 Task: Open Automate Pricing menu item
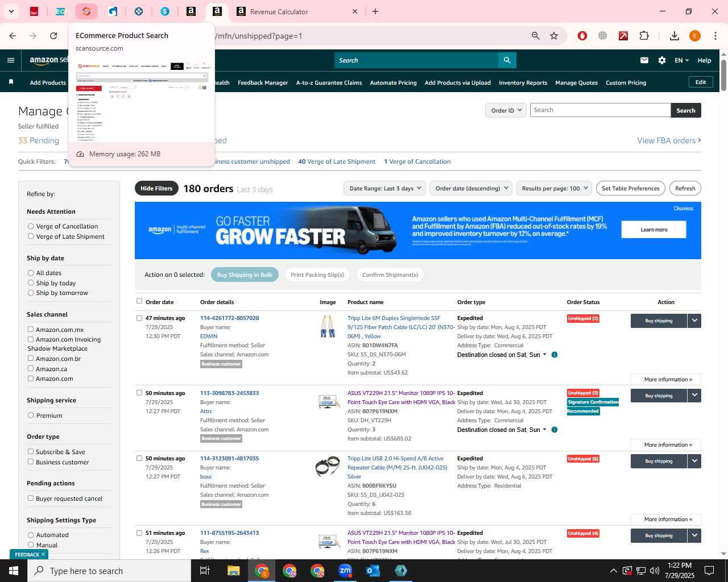click(393, 82)
